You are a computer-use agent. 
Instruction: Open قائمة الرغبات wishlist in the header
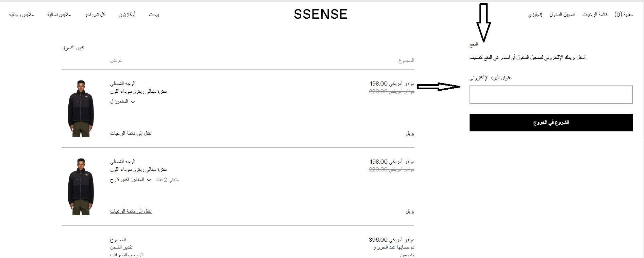[x=595, y=15]
